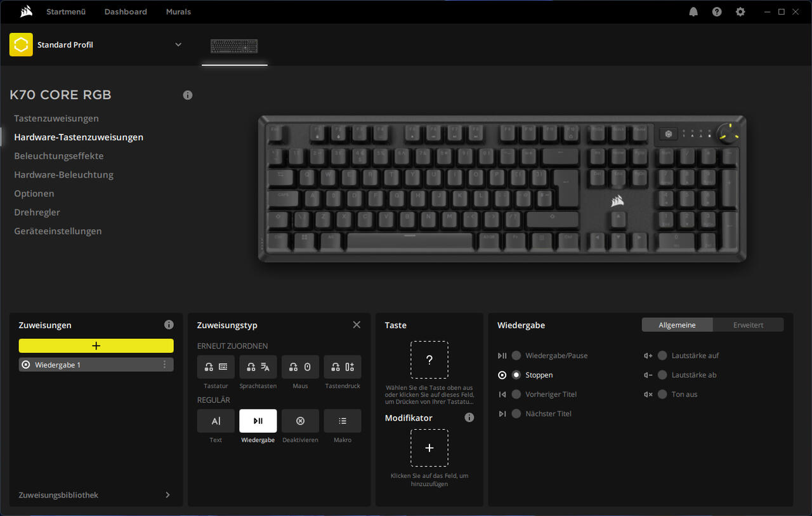The width and height of the screenshot is (812, 516).
Task: Choose Tastendruck remap type
Action: pyautogui.click(x=343, y=367)
